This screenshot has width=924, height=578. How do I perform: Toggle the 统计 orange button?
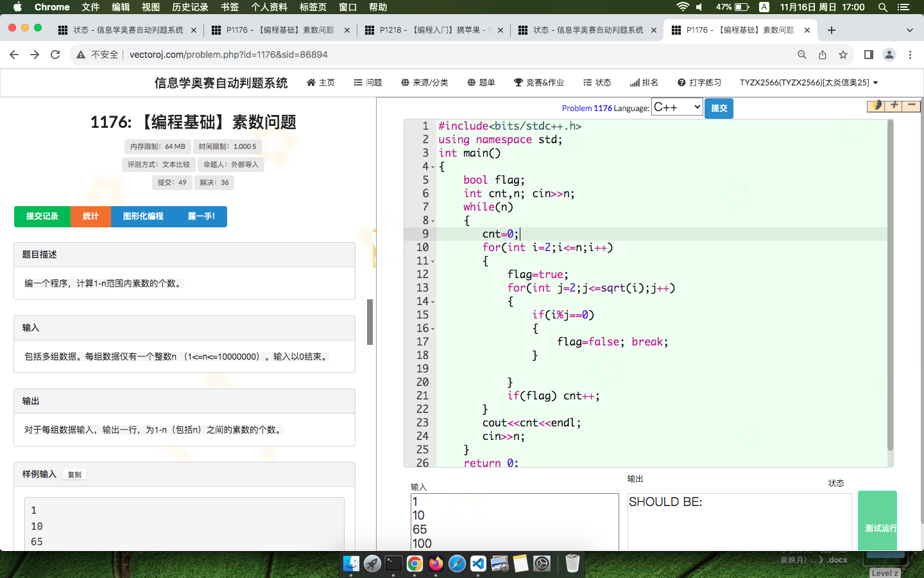point(90,216)
